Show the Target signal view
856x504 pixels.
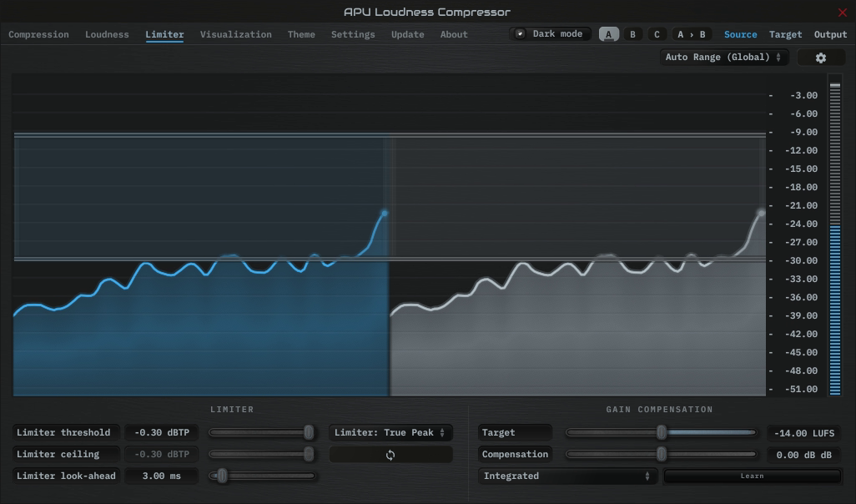tap(786, 34)
